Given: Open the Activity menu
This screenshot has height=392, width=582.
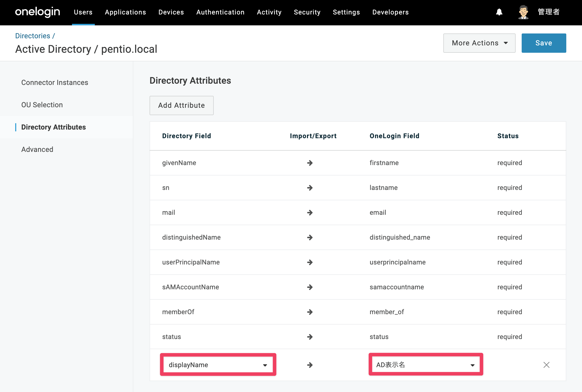Looking at the screenshot, I should (x=269, y=12).
